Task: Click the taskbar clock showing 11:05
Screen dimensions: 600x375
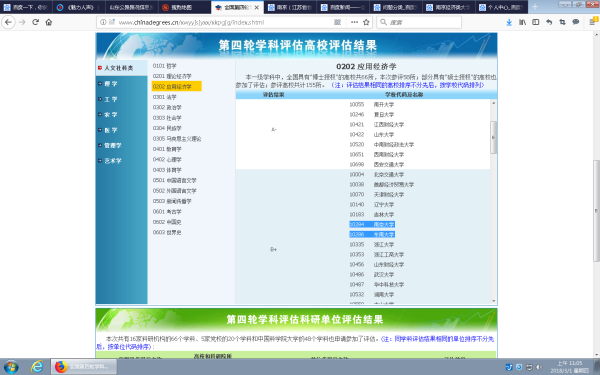Action: click(x=569, y=367)
